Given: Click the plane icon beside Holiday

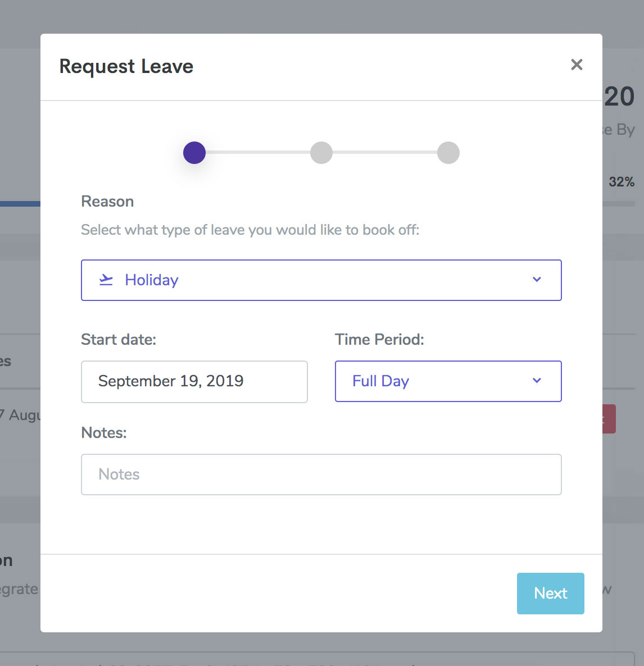Looking at the screenshot, I should (106, 280).
